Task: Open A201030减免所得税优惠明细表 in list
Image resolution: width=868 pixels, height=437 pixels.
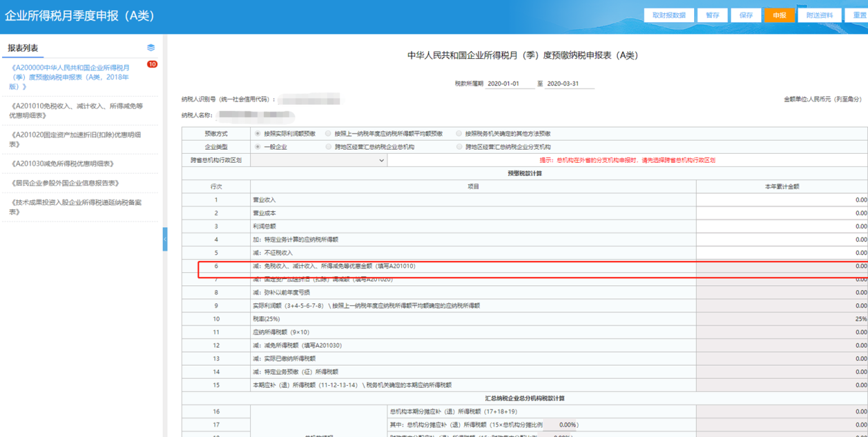Action: coord(62,164)
